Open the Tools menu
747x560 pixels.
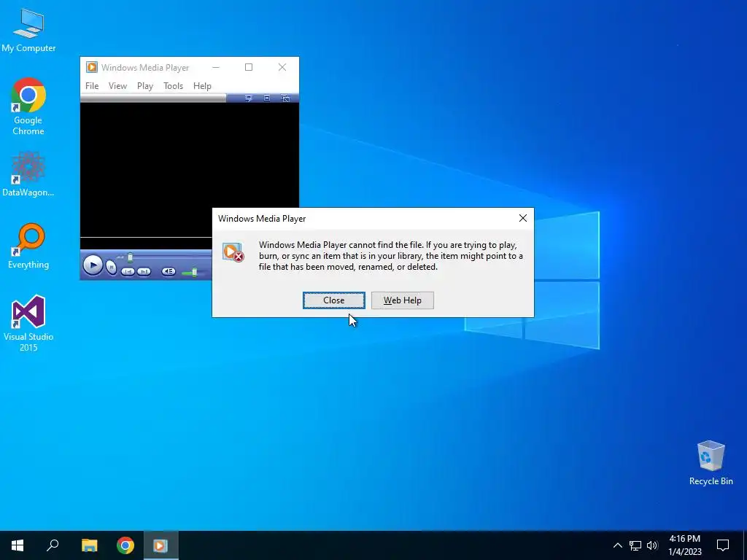[x=174, y=86]
